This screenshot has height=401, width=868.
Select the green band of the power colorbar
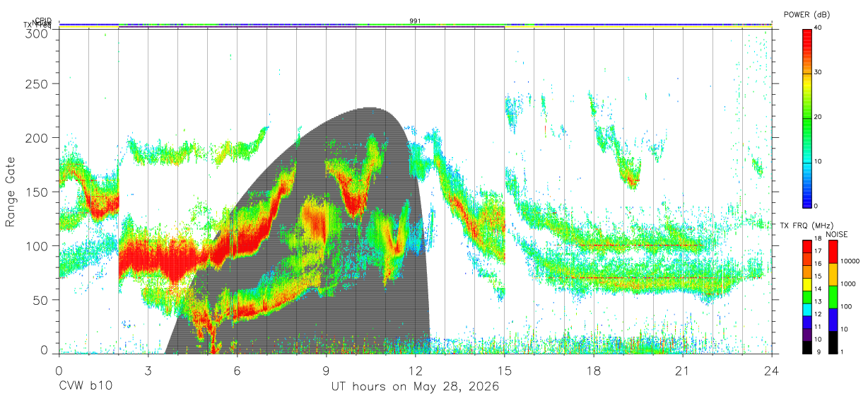pyautogui.click(x=807, y=127)
